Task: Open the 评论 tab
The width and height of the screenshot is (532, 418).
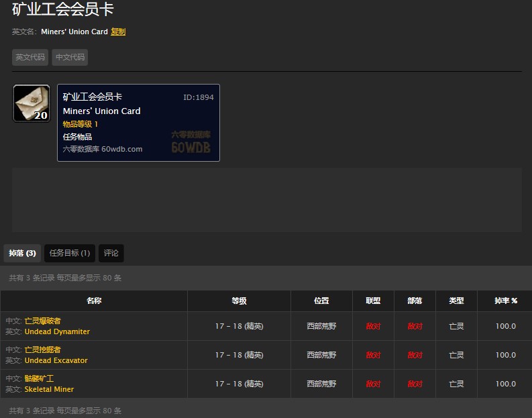Action: (111, 253)
